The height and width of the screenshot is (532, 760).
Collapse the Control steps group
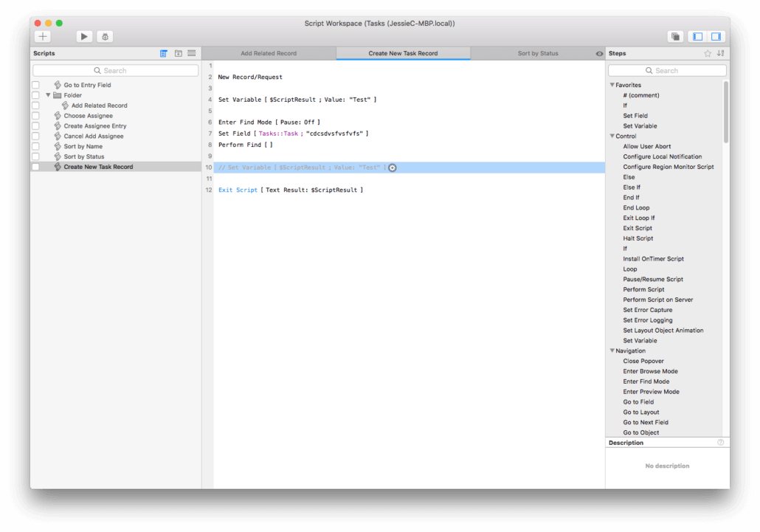pos(612,137)
